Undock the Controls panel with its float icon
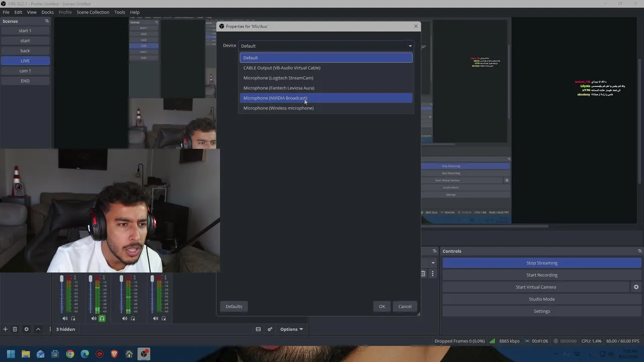Image resolution: width=644 pixels, height=362 pixels. 639,251
